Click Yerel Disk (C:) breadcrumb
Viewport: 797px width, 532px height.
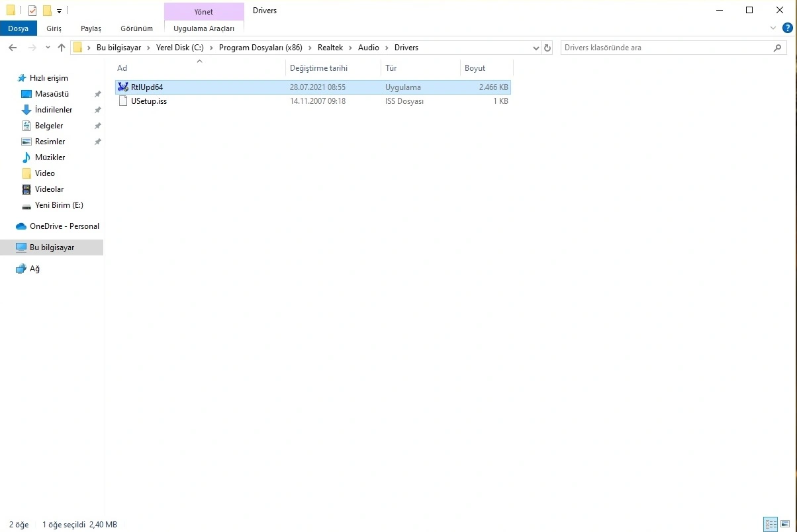click(179, 48)
